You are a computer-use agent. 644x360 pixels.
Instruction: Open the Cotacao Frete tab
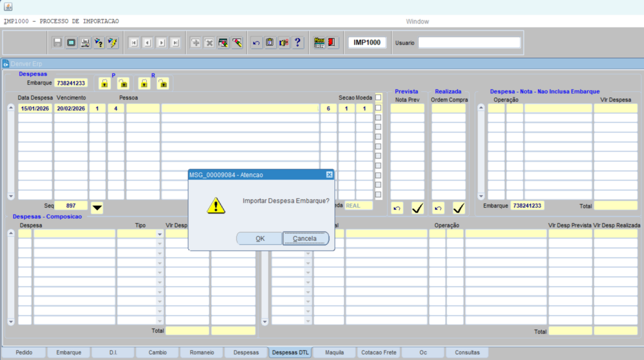click(x=379, y=353)
